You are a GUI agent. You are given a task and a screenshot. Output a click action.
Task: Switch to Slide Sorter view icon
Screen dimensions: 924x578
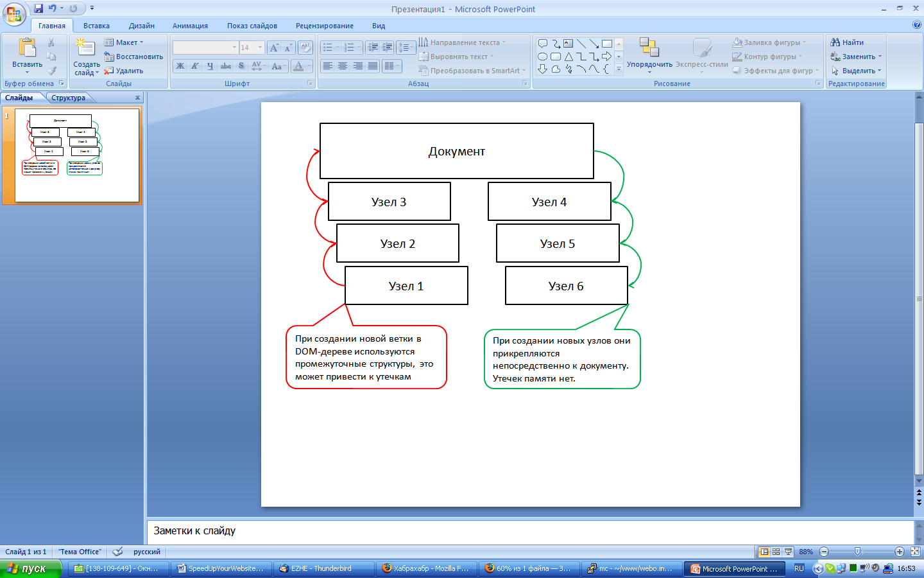pyautogui.click(x=776, y=552)
